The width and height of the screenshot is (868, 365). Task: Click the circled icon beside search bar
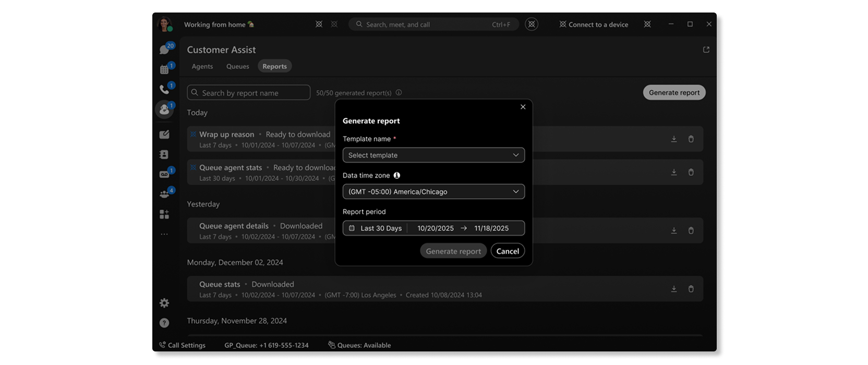pos(532,24)
